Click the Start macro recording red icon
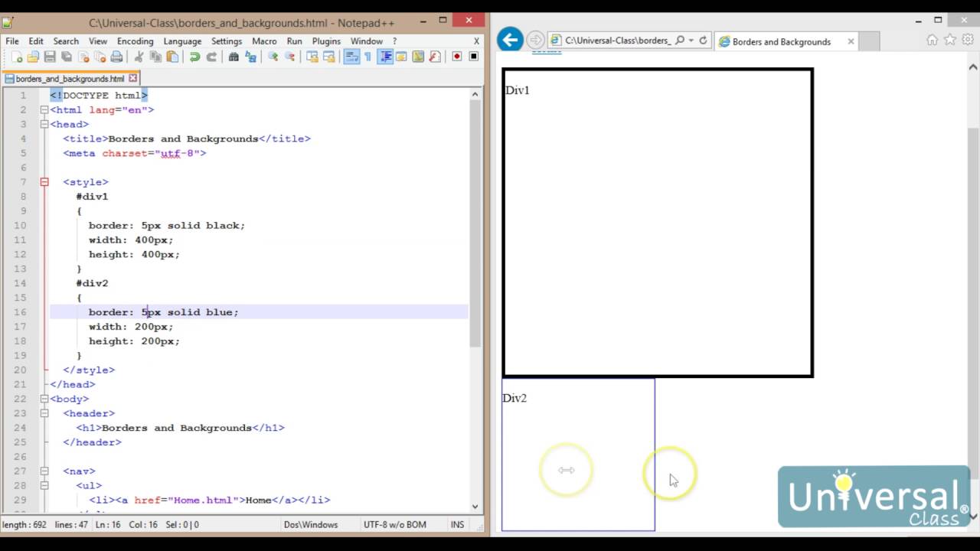Screen dimensions: 980x551 (456, 57)
